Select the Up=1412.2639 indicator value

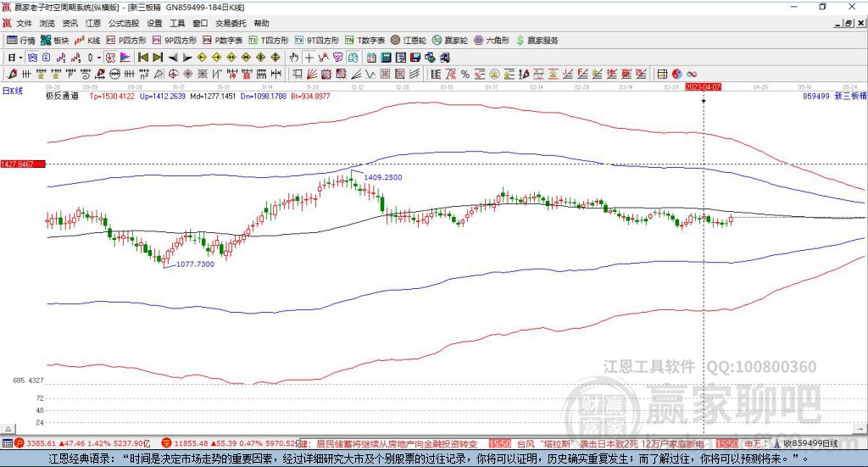[x=163, y=97]
